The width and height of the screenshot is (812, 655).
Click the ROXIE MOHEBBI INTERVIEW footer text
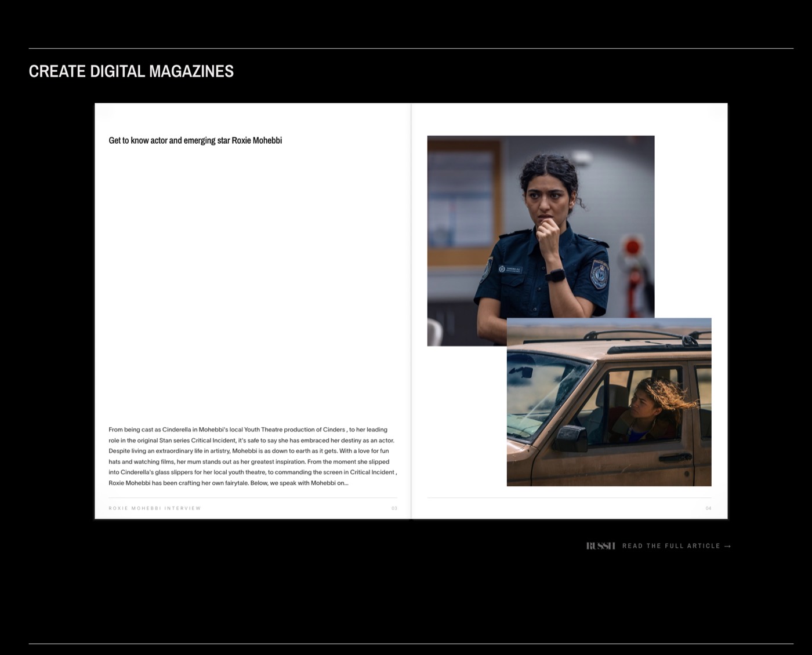[155, 508]
